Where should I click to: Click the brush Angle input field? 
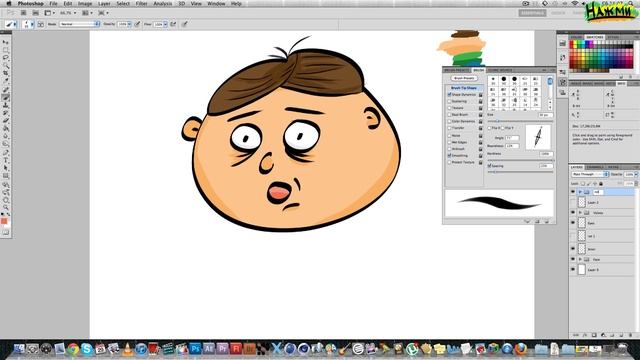[512, 138]
